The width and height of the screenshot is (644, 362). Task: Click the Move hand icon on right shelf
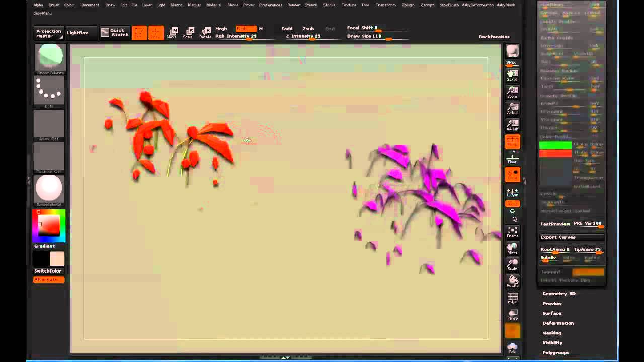pyautogui.click(x=512, y=248)
